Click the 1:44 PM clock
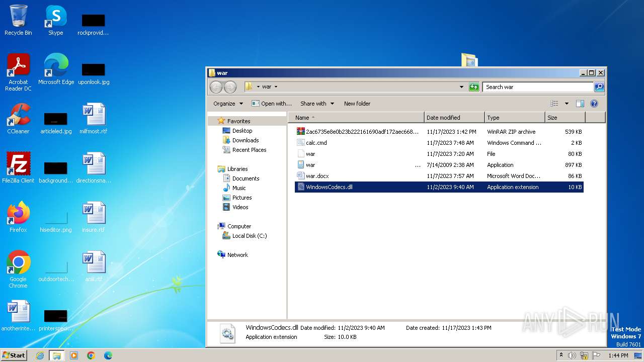This screenshot has height=362, width=644. [618, 355]
